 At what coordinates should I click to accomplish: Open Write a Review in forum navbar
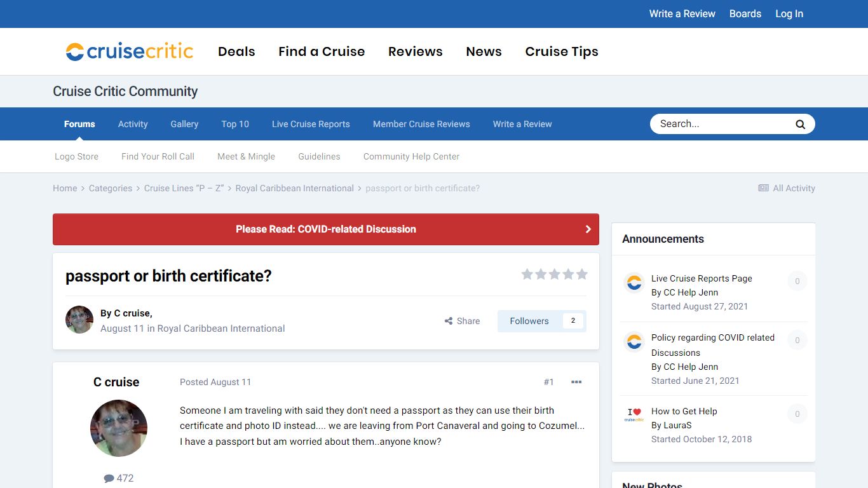point(522,124)
